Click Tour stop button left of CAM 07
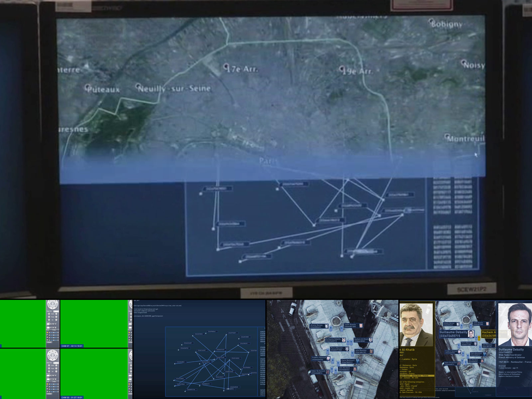Image resolution: width=532 pixels, height=399 pixels. tap(53, 328)
